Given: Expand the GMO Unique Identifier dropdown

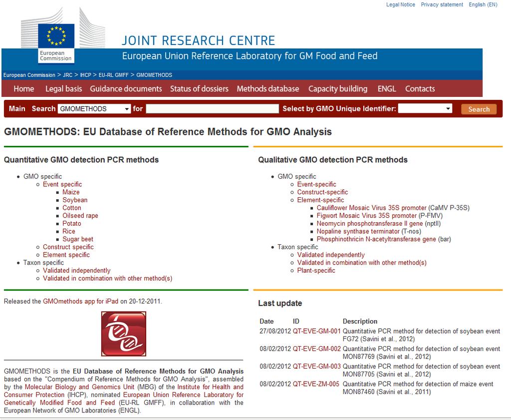Looking at the screenshot, I should 425,108.
